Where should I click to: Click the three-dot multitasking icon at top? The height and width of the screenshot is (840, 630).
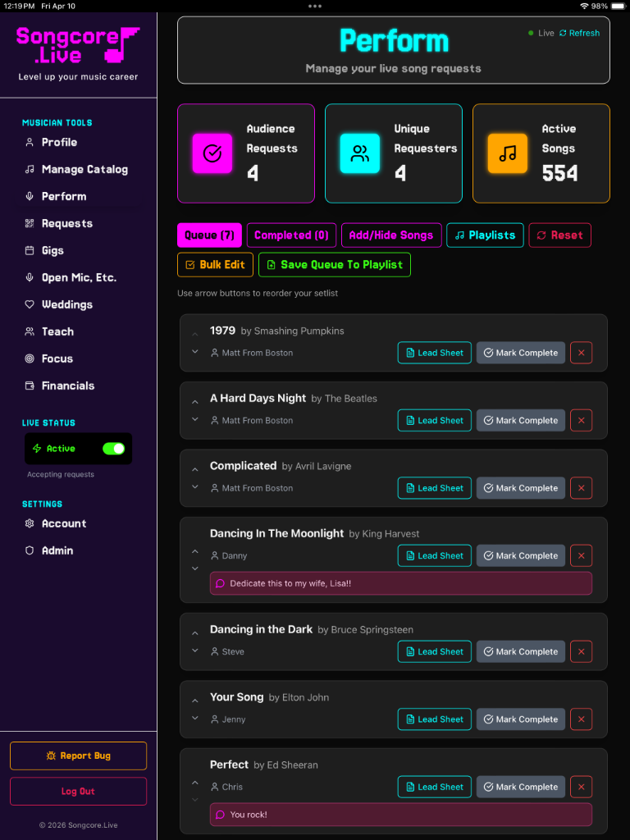coord(315,7)
